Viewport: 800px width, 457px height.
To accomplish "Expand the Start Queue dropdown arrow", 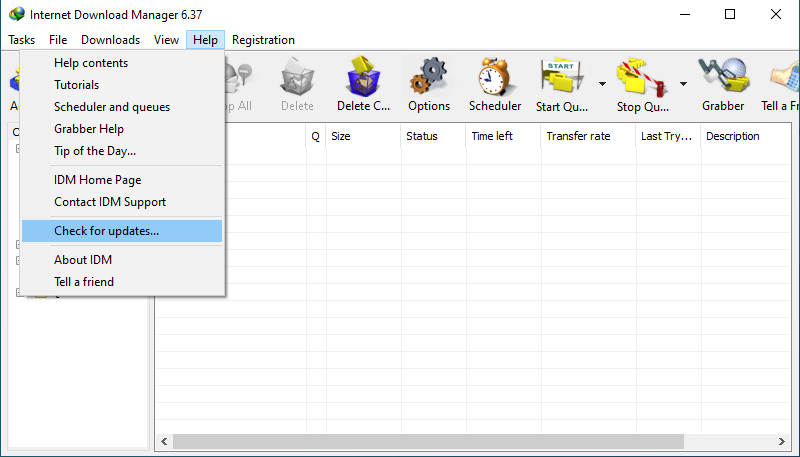I will [x=602, y=84].
